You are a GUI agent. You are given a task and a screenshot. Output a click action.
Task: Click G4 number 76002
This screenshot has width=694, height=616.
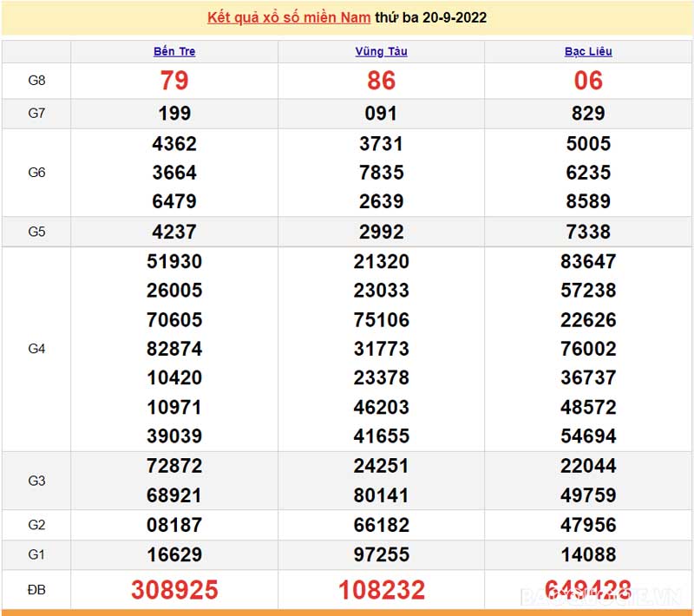588,349
